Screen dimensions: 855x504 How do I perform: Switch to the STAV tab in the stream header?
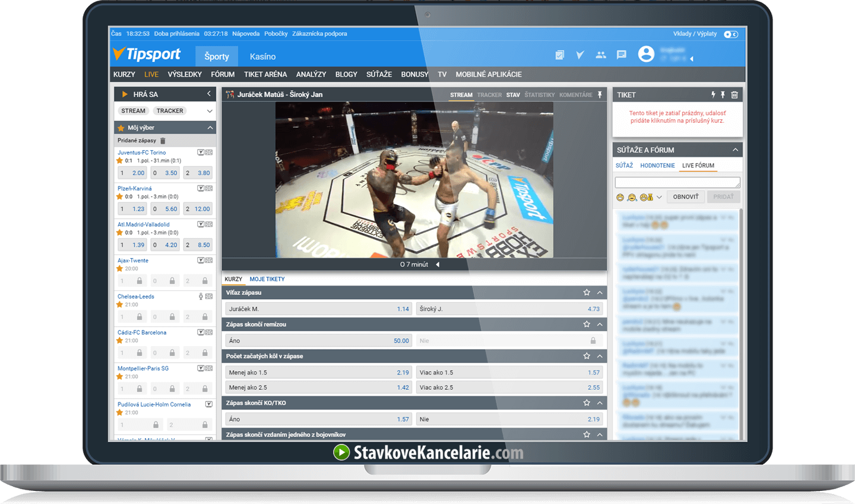(x=513, y=95)
